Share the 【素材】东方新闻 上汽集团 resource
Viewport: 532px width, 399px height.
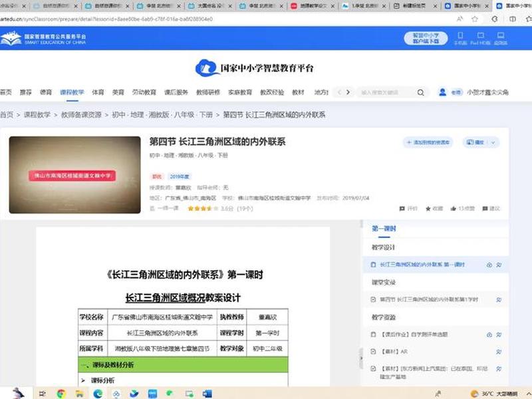tap(499, 368)
